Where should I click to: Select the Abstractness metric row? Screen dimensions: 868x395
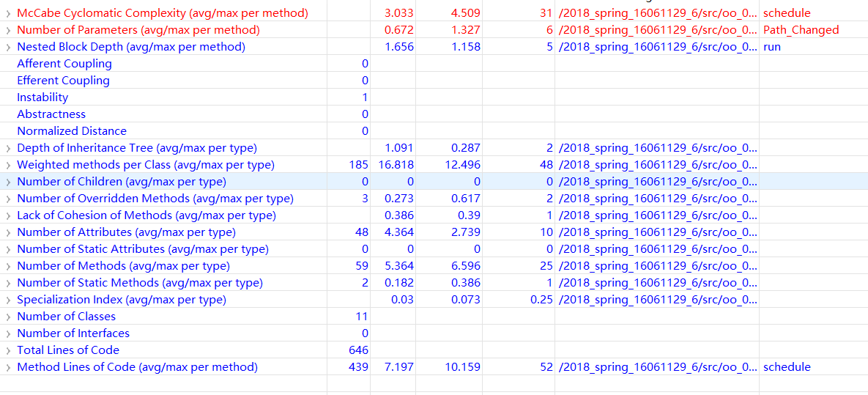(x=434, y=114)
